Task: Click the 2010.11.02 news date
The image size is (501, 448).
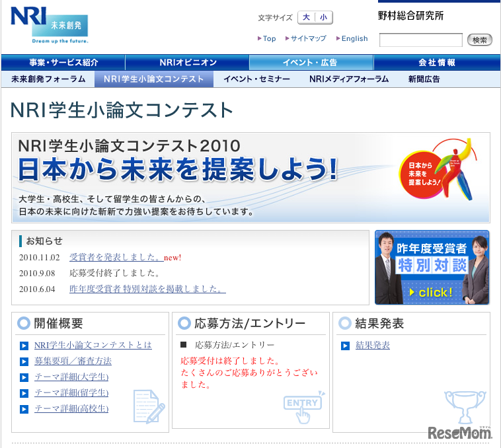Action: pyautogui.click(x=39, y=257)
